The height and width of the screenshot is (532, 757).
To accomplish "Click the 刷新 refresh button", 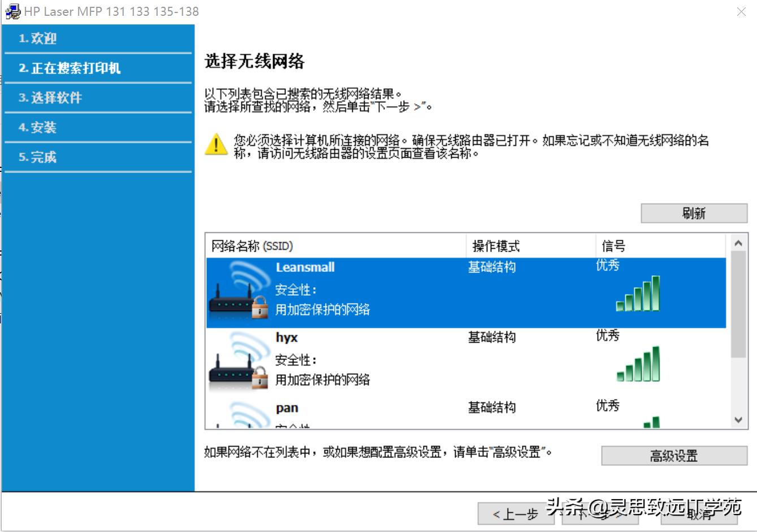I will (x=694, y=212).
